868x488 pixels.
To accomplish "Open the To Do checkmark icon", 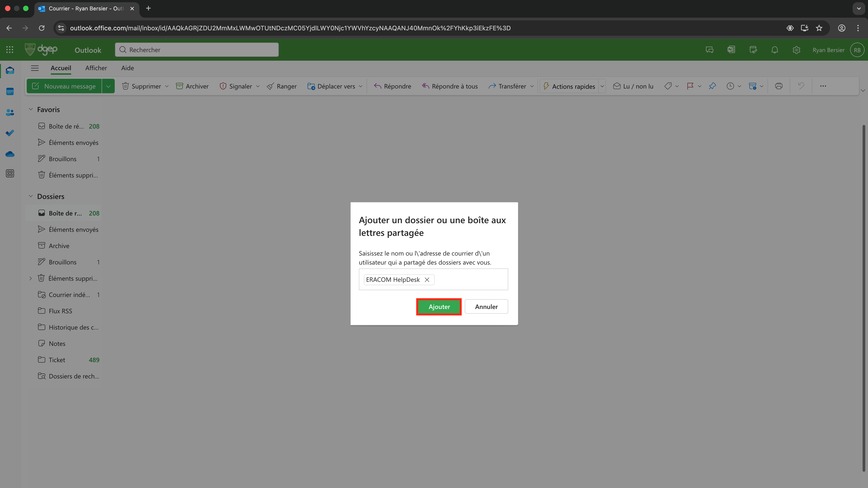I will (10, 133).
